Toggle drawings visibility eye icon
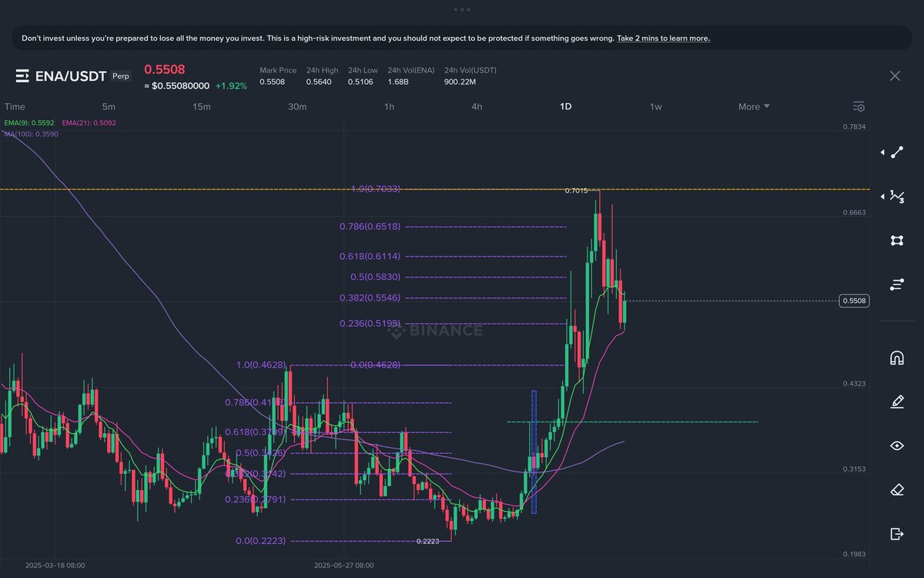 [896, 445]
